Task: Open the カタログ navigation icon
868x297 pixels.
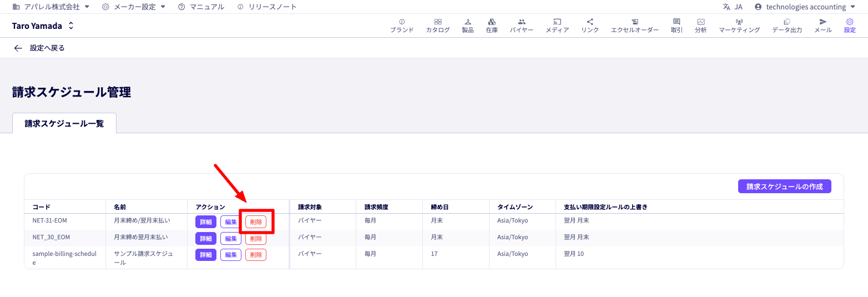Action: pos(438,22)
